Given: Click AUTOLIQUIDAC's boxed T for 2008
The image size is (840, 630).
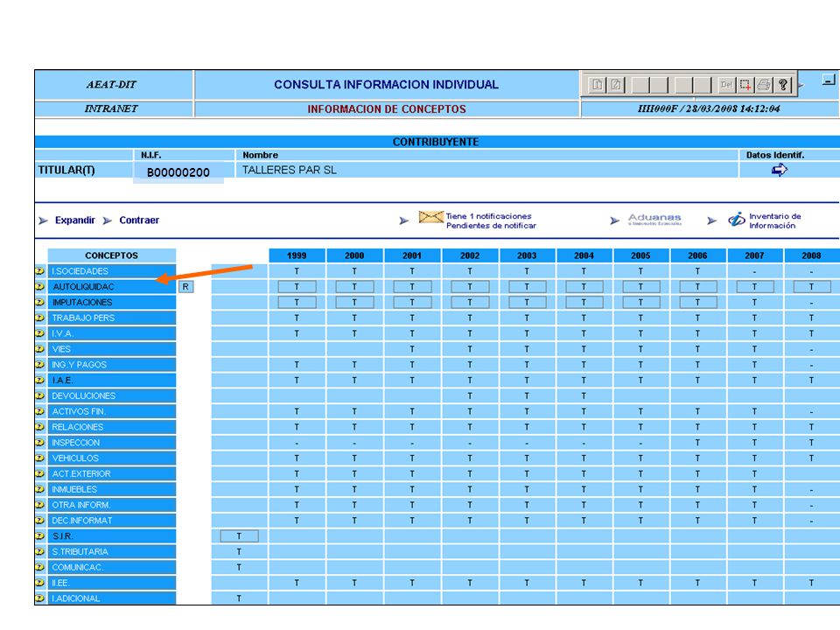Looking at the screenshot, I should [x=812, y=287].
